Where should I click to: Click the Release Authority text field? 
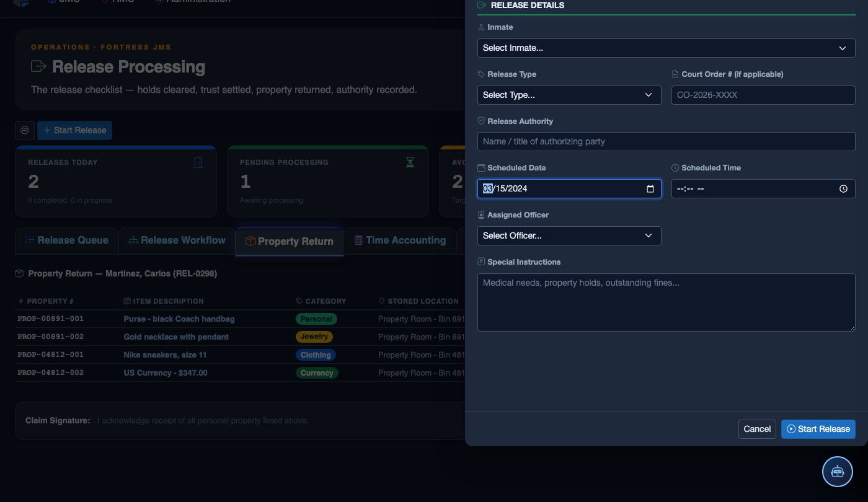tap(666, 141)
